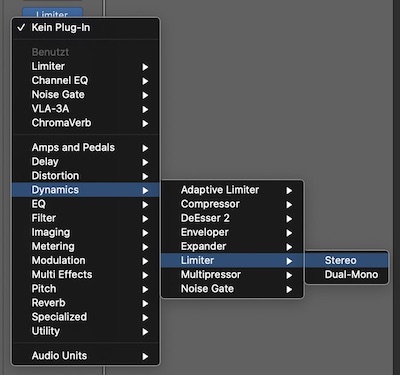Open Channel EQ from recently used
The height and width of the screenshot is (375, 400).
pyautogui.click(x=86, y=80)
